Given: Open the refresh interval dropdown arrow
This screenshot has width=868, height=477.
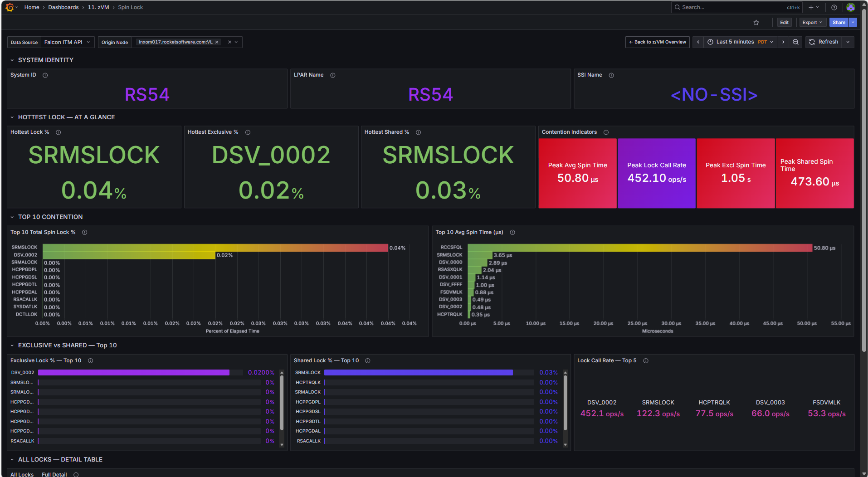Looking at the screenshot, I should click(x=848, y=42).
